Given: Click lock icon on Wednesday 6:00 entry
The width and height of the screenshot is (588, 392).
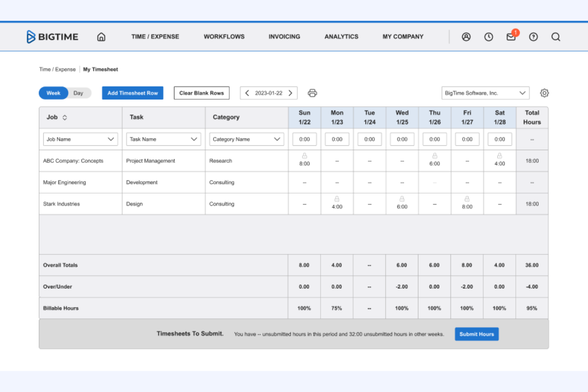Looking at the screenshot, I should pyautogui.click(x=402, y=199).
